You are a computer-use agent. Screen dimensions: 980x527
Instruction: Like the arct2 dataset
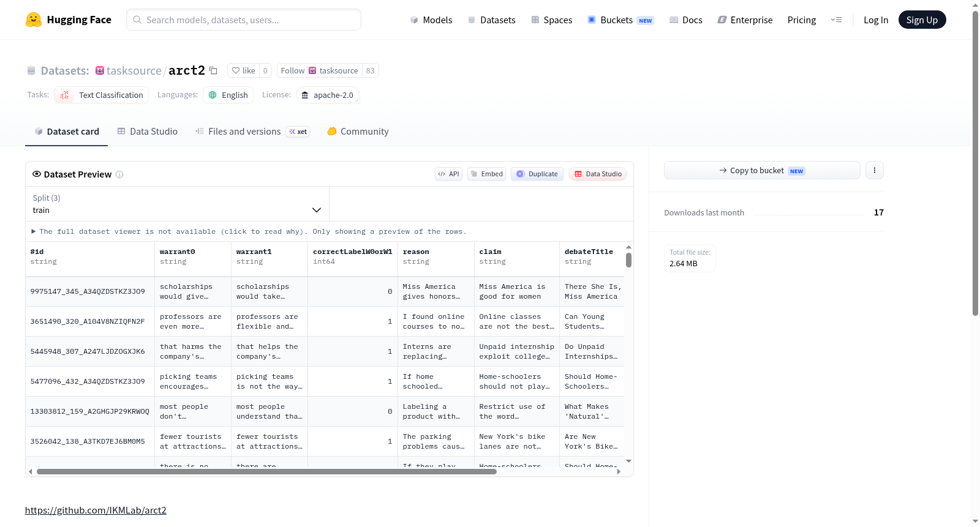[244, 70]
